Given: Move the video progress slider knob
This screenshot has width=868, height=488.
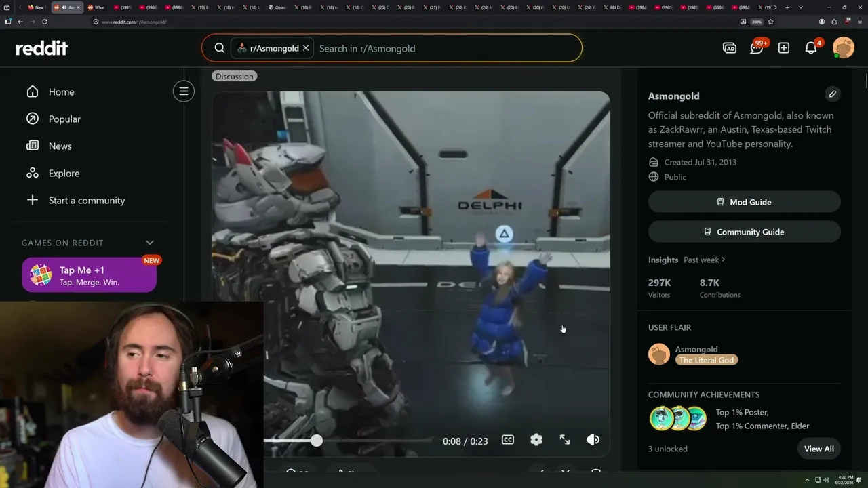Looking at the screenshot, I should (317, 441).
